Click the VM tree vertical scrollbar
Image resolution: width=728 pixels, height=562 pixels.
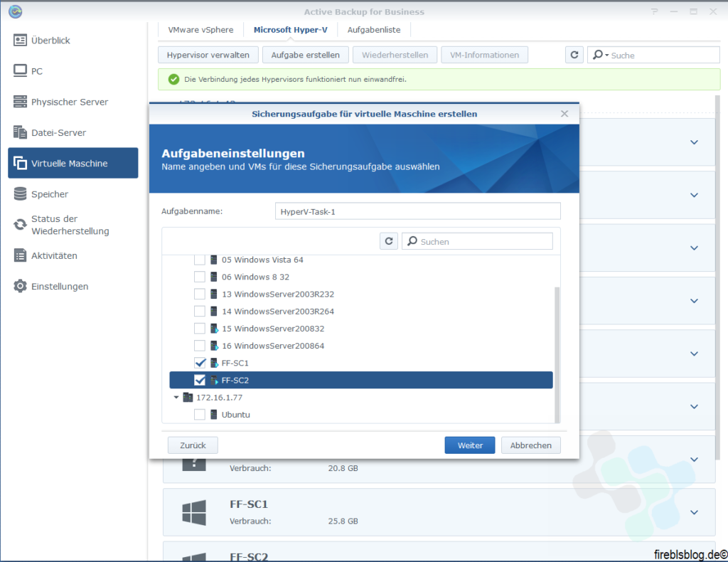[557, 354]
